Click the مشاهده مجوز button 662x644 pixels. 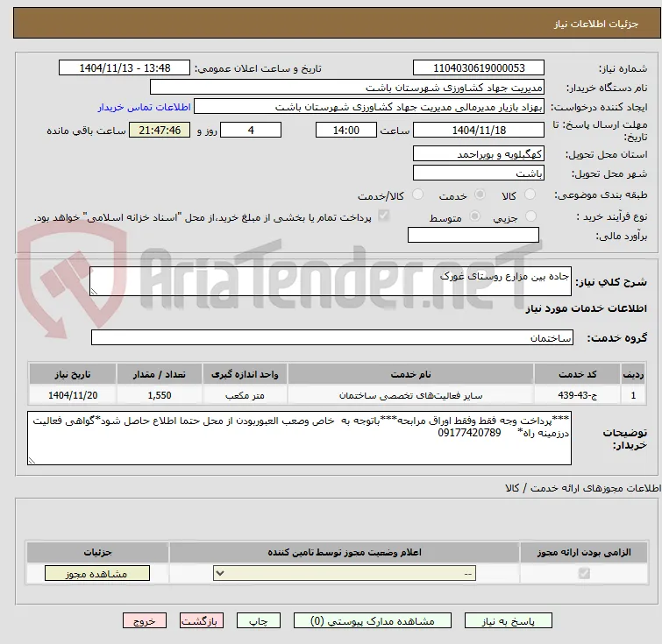97,574
